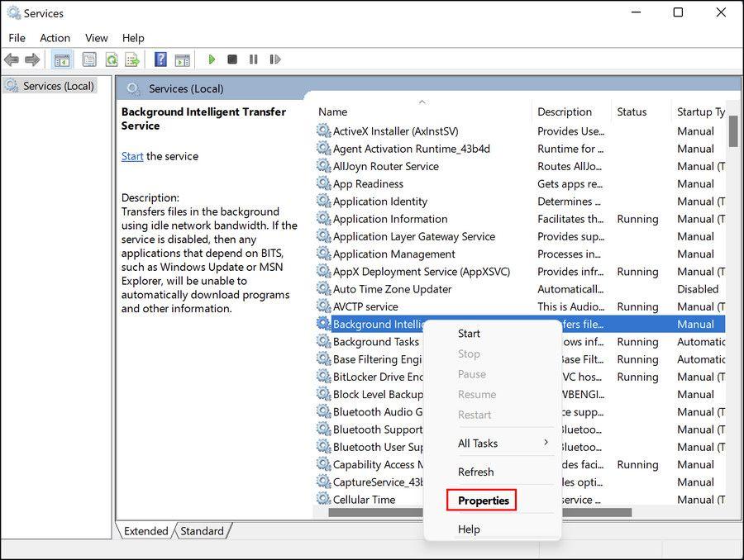The width and height of the screenshot is (744, 560).
Task: Toggle Show/Hide Console Tree toolbar icon
Action: tap(61, 59)
